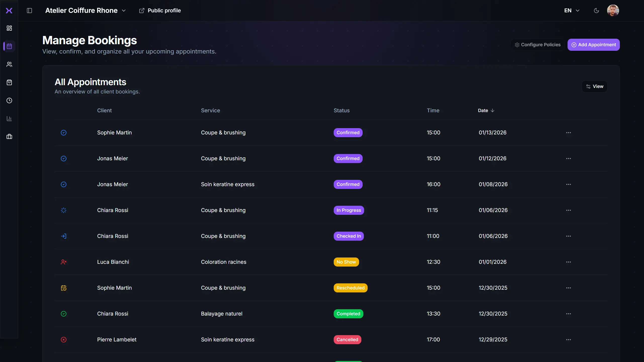Screen dimensions: 644x362
Task: Click the no-show icon beside Luca Bianchi
Action: point(64,262)
